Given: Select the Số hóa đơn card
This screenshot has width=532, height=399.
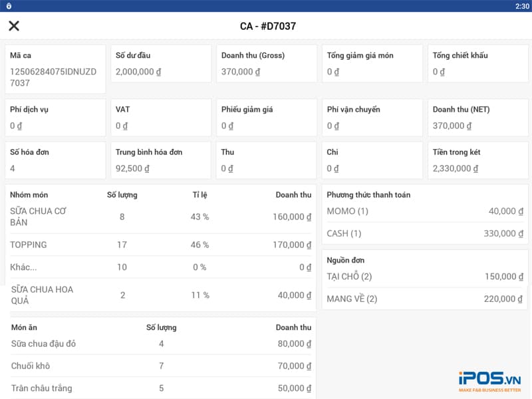Looking at the screenshot, I should pos(55,160).
